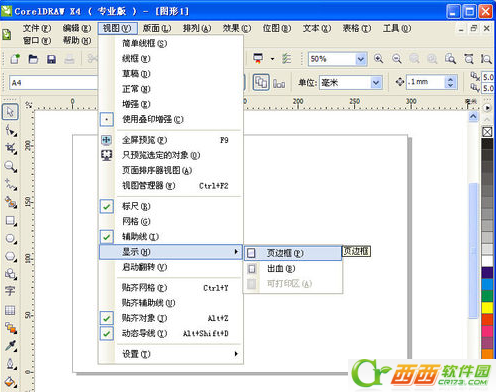Select the Table tool in toolbox

10,310
